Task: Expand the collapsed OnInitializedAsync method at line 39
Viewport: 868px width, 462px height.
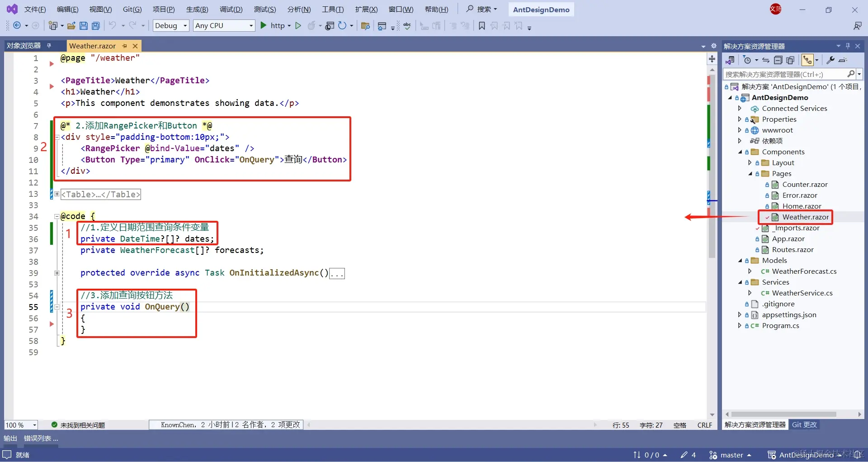Action: coord(57,273)
